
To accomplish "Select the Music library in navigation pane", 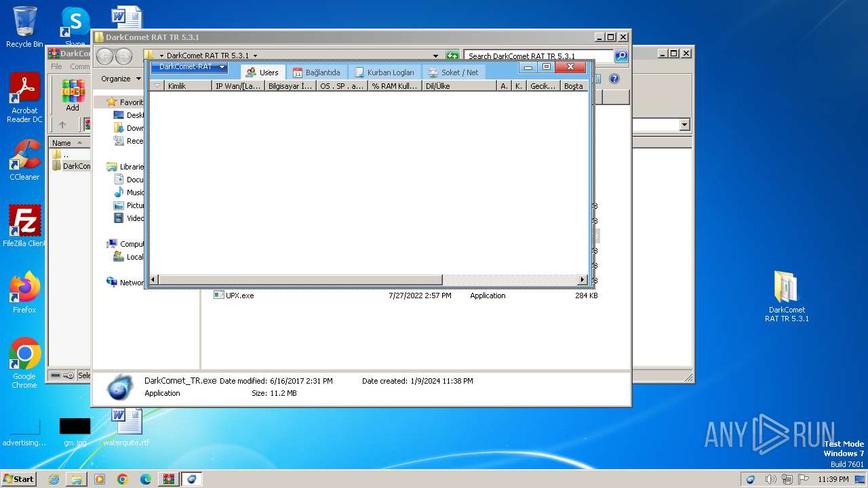I will pos(129,192).
